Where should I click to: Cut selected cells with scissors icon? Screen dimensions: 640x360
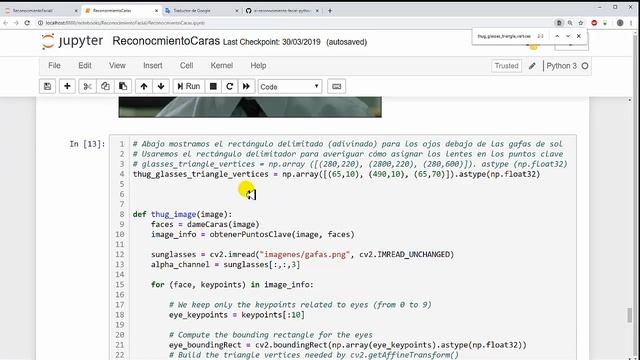click(x=87, y=87)
